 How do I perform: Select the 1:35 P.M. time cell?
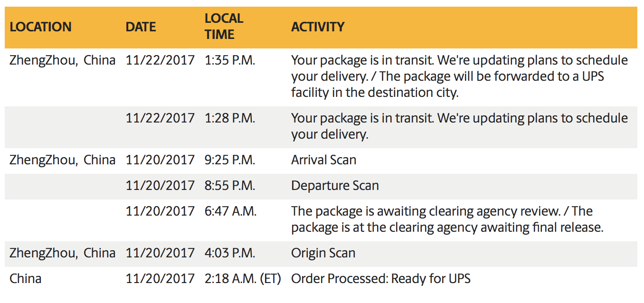tap(230, 60)
